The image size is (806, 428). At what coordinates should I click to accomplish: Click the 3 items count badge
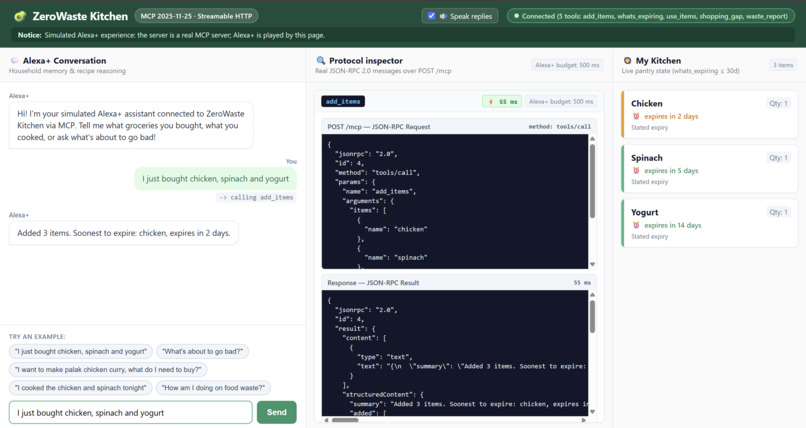coord(783,65)
